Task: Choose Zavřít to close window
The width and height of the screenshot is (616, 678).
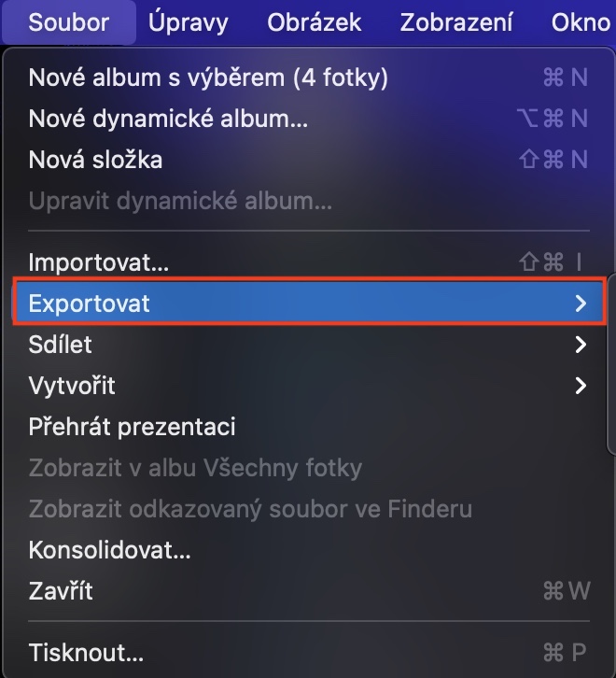Action: click(x=61, y=591)
